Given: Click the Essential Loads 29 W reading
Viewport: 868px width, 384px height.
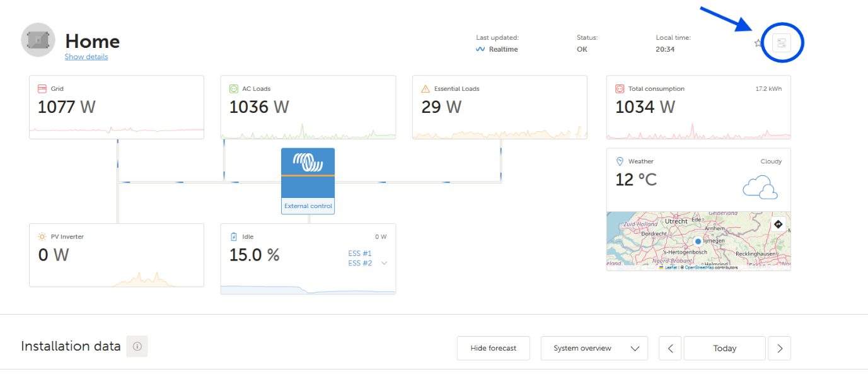Looking at the screenshot, I should point(441,107).
